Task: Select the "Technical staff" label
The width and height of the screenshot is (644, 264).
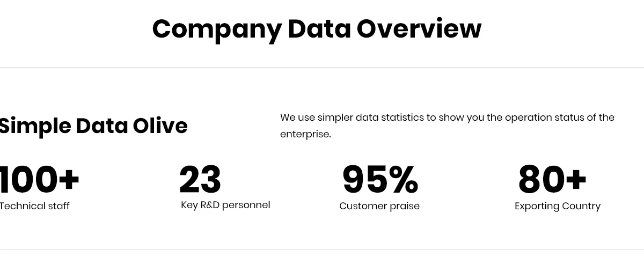Action: [x=34, y=206]
